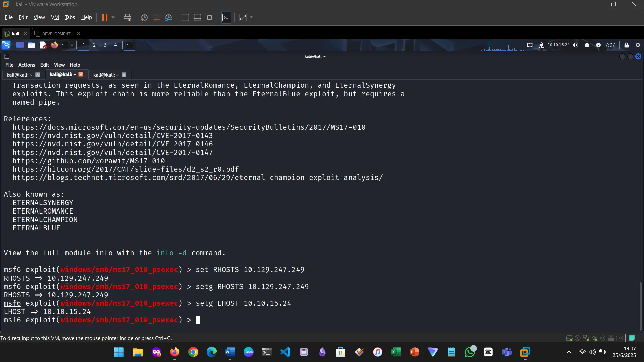Toggle VMware full screen mode

[x=210, y=17]
